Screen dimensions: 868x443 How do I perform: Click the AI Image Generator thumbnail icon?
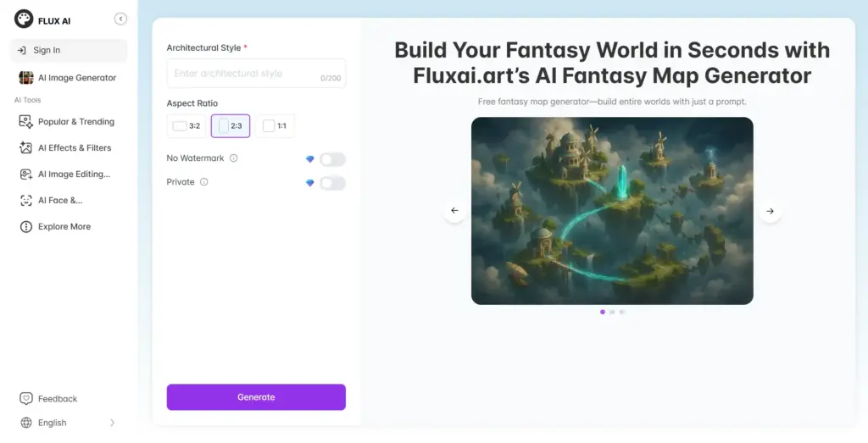pyautogui.click(x=26, y=77)
